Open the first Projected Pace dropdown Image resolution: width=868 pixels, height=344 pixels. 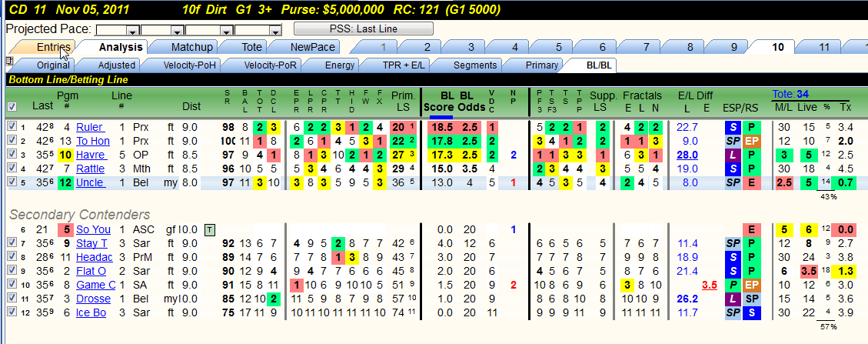pyautogui.click(x=133, y=31)
